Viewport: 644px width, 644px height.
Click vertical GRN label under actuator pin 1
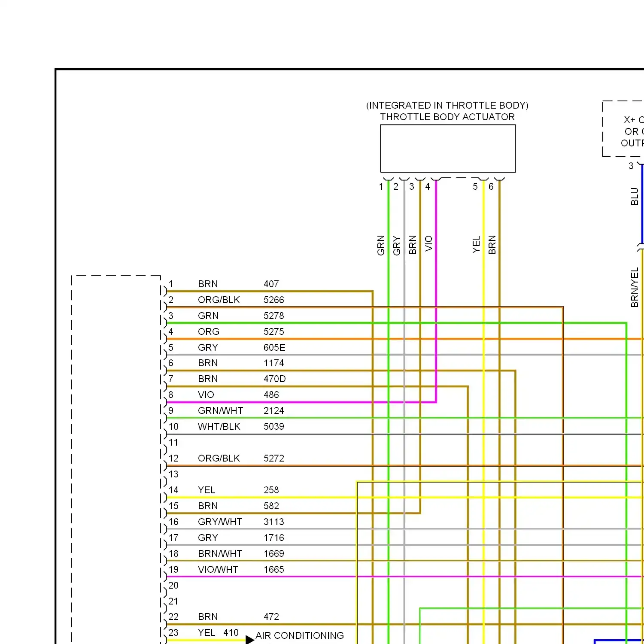(x=381, y=245)
